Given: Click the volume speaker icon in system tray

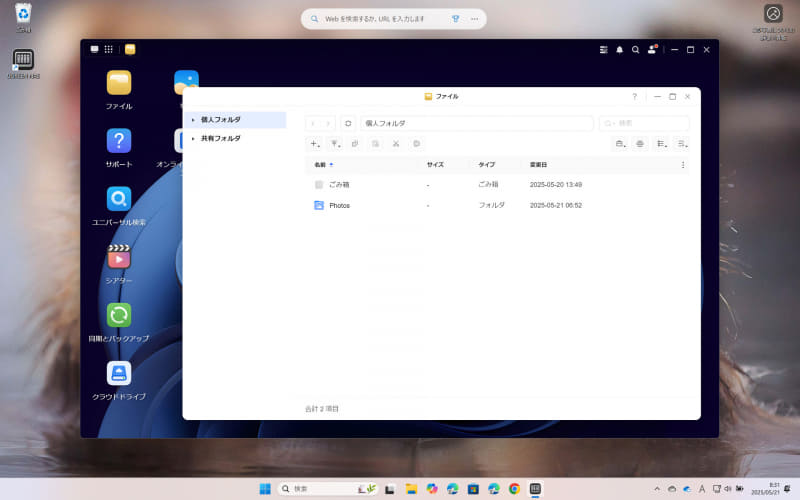Looking at the screenshot, I should point(728,489).
